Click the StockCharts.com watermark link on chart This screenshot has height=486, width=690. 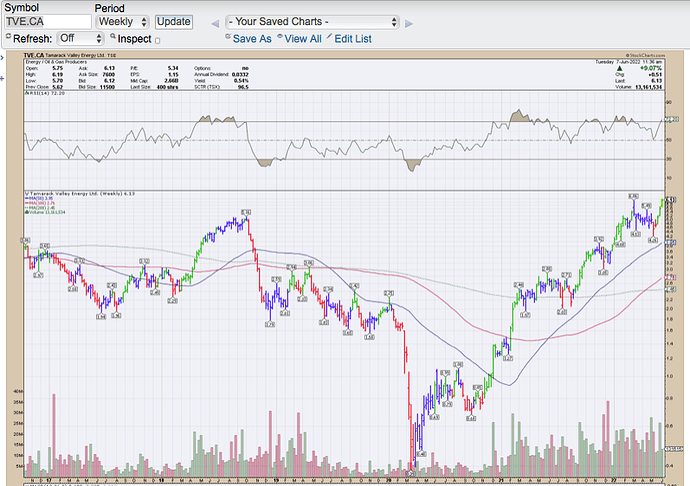click(x=645, y=55)
